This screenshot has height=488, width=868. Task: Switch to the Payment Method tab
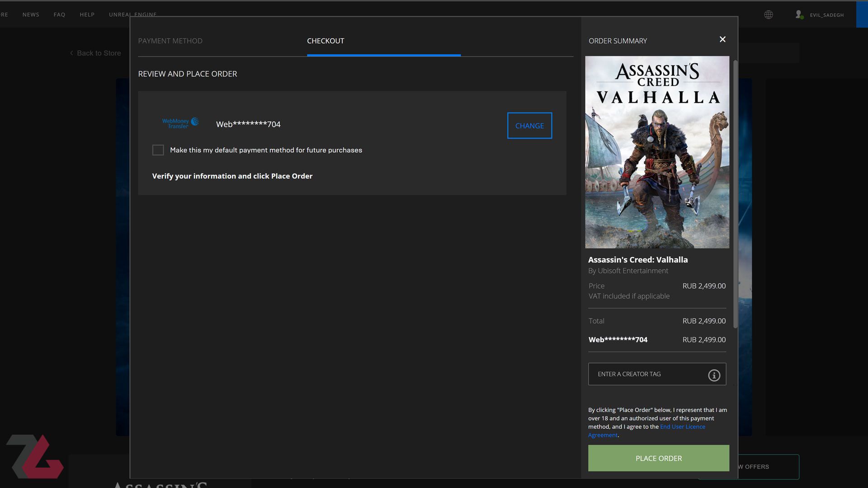pos(170,41)
